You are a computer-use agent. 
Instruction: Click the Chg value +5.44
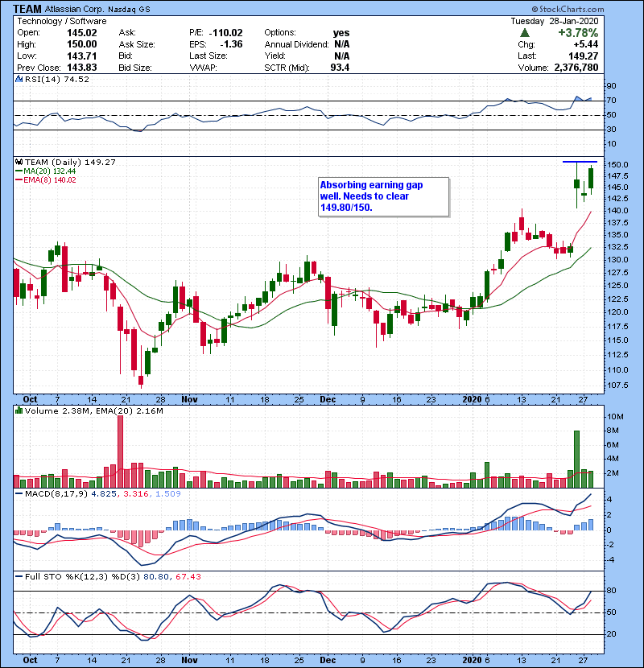point(585,44)
